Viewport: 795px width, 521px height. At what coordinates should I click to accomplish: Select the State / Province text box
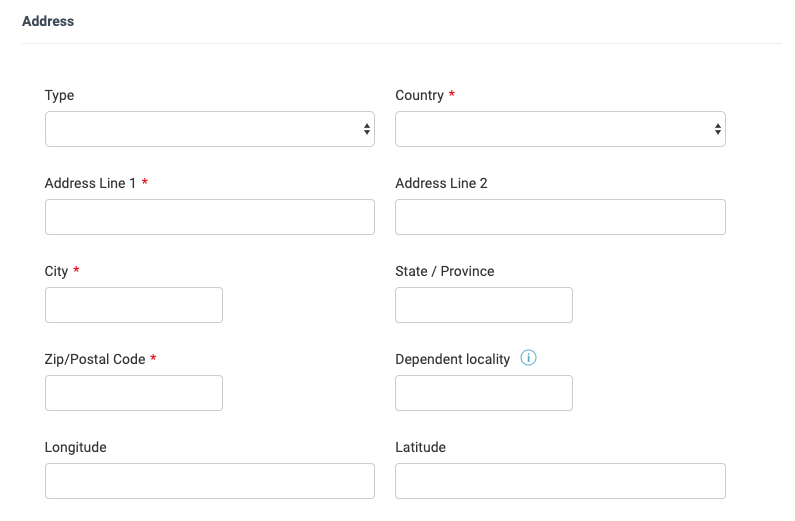484,305
